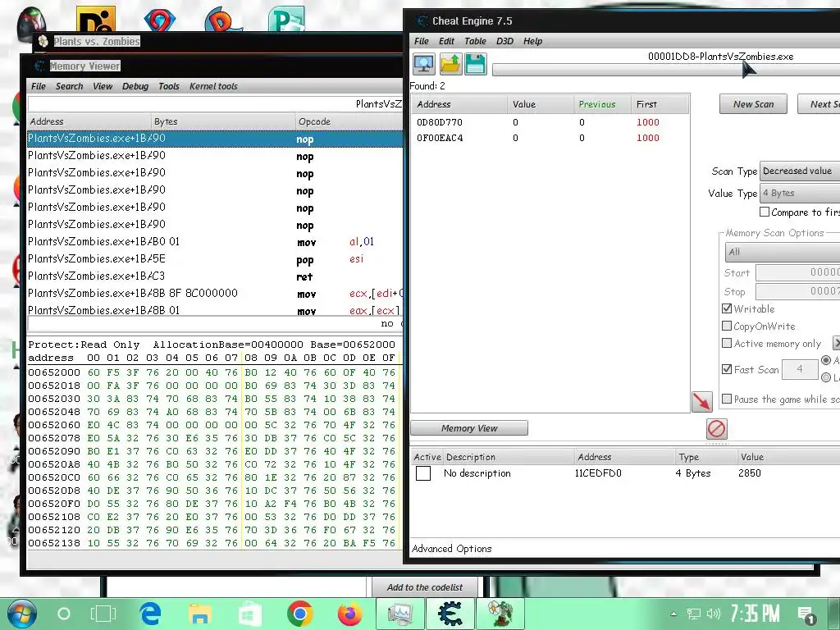Click Advanced Options at the bottom
The image size is (840, 630).
click(x=452, y=549)
